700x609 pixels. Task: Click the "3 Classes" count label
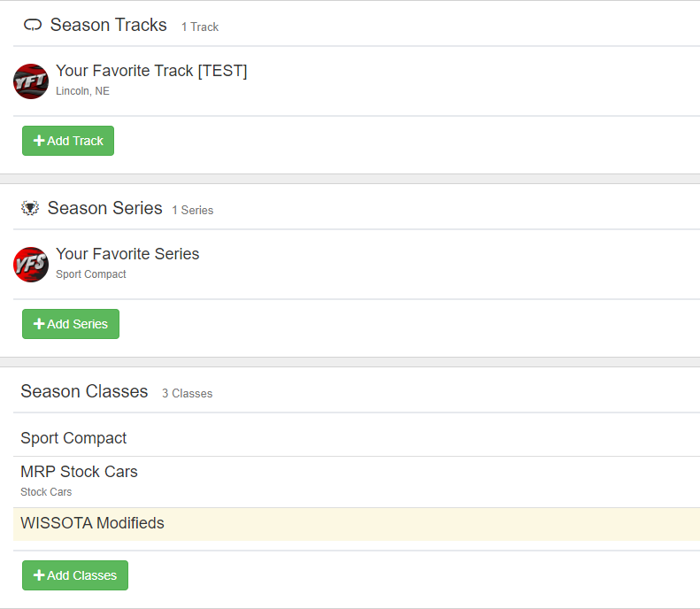tap(187, 394)
